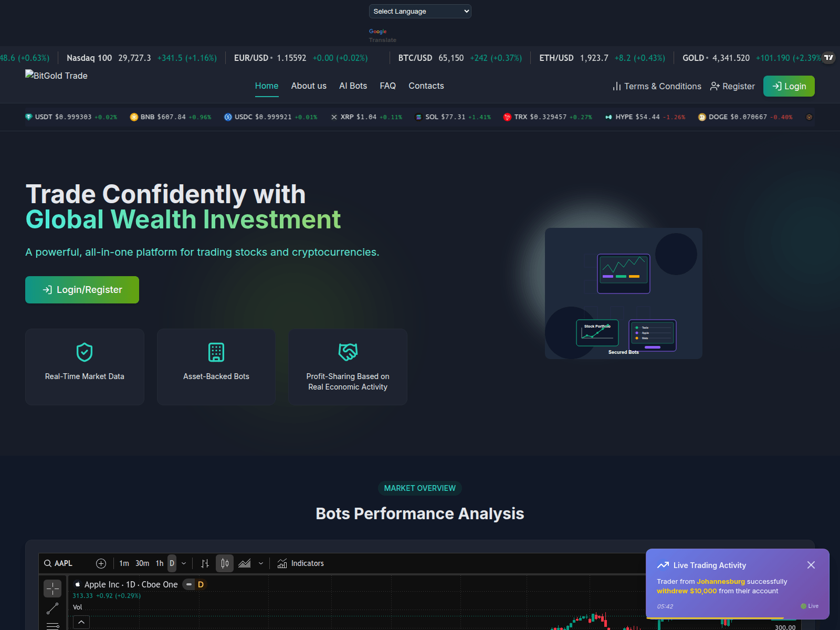Open the Select Language dropdown
Image resolution: width=840 pixels, height=630 pixels.
(420, 11)
